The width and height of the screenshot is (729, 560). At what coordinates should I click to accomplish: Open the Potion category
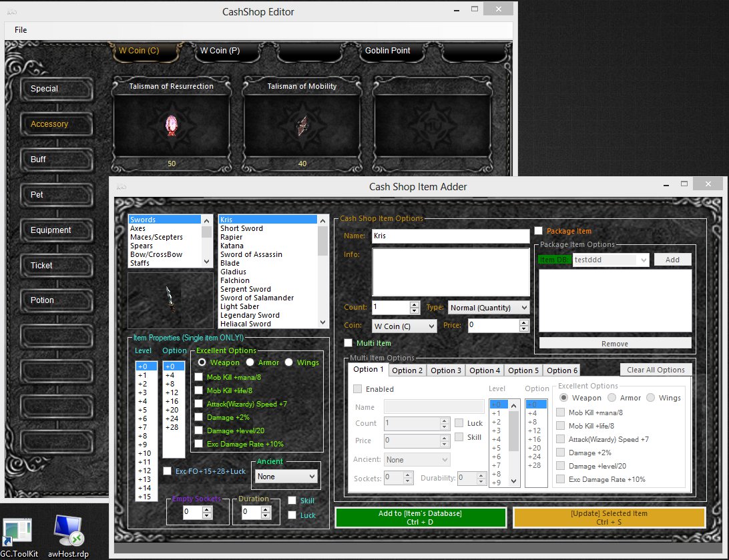coord(57,300)
